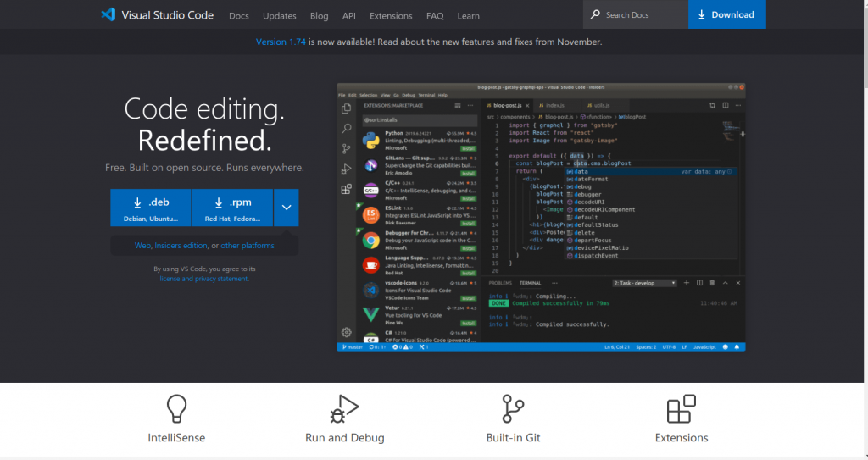Click the @sort:installs search box in screenshot
The height and width of the screenshot is (460, 868).
[419, 120]
